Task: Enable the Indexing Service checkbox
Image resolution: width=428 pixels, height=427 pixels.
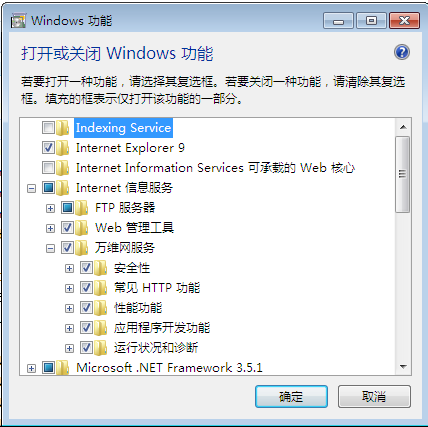Action: click(x=48, y=128)
